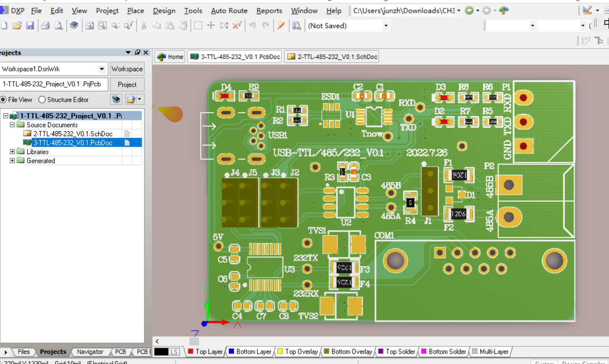Collapse the Source Documents folder
The height and width of the screenshot is (364, 609).
tap(12, 125)
